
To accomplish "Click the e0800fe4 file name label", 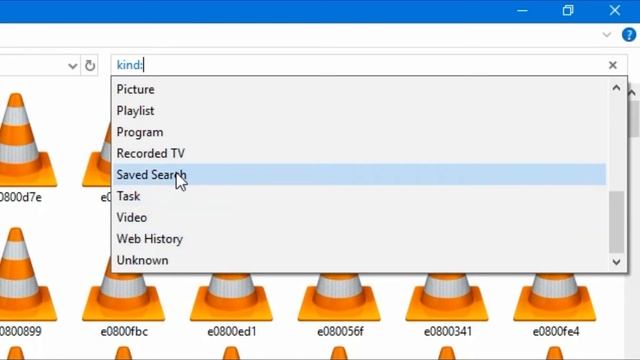I will point(556,331).
